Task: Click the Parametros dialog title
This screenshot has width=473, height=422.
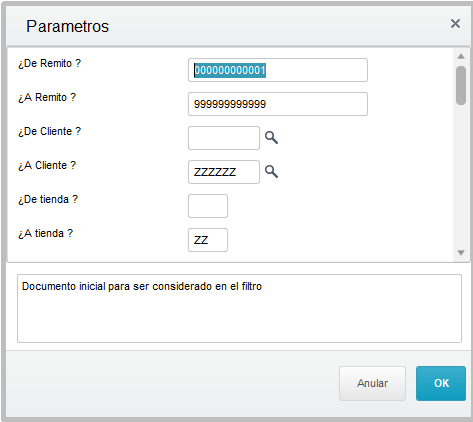Action: [67, 26]
